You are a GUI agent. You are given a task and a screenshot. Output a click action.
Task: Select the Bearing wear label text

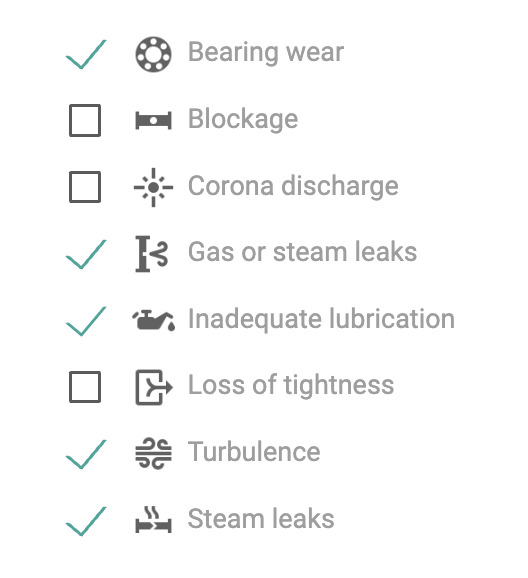pos(266,52)
